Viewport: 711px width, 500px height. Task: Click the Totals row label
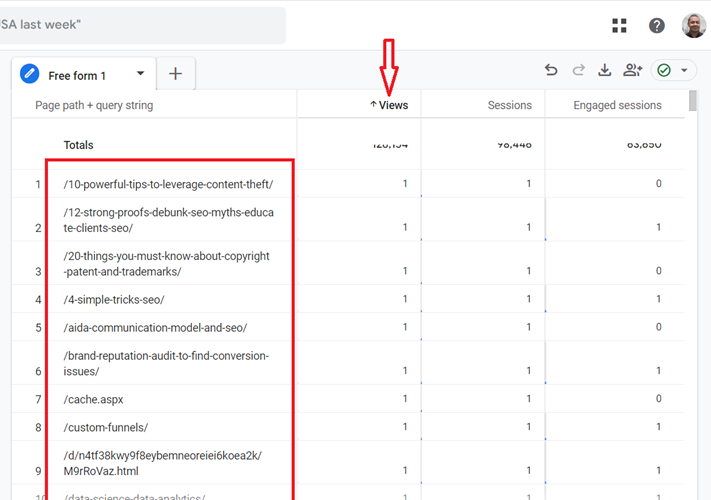[x=78, y=145]
